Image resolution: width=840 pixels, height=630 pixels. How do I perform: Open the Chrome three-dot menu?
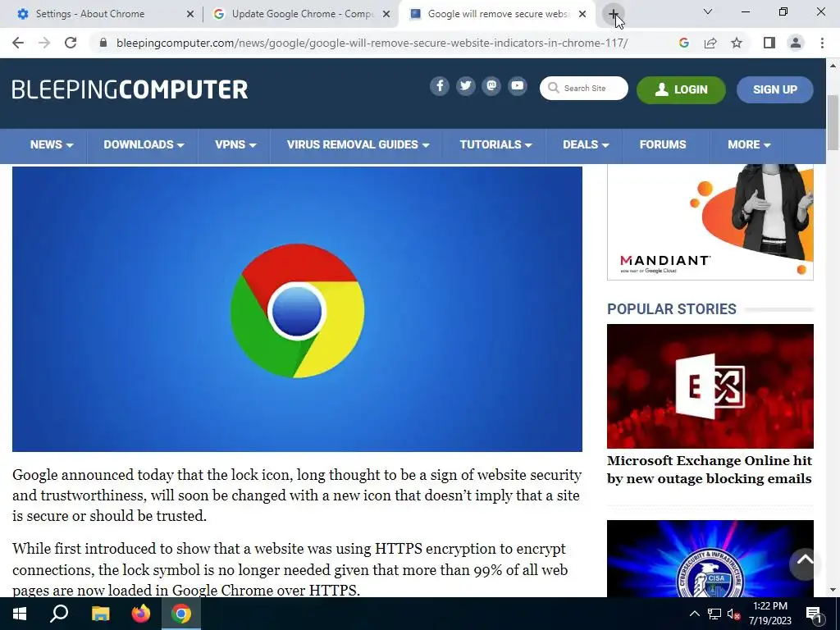822,43
